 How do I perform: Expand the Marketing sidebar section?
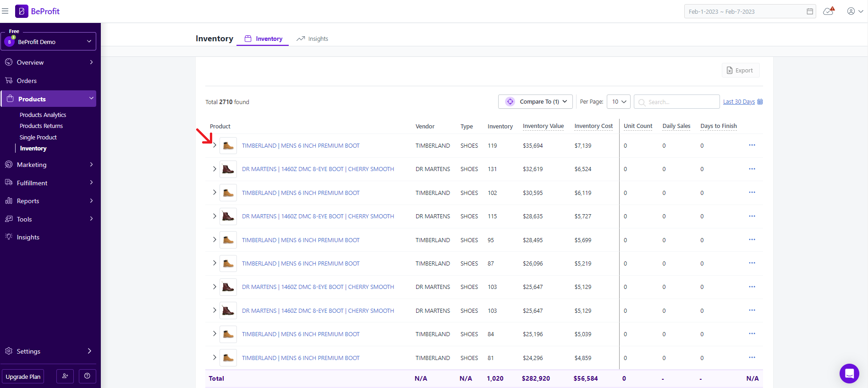(x=92, y=164)
